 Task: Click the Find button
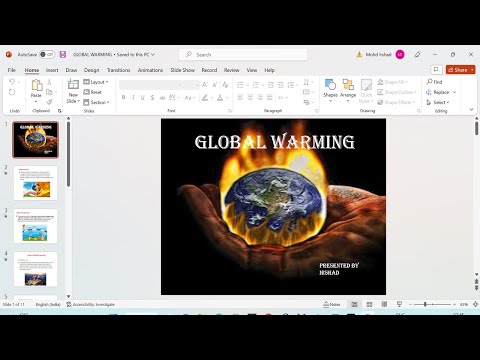click(x=434, y=82)
